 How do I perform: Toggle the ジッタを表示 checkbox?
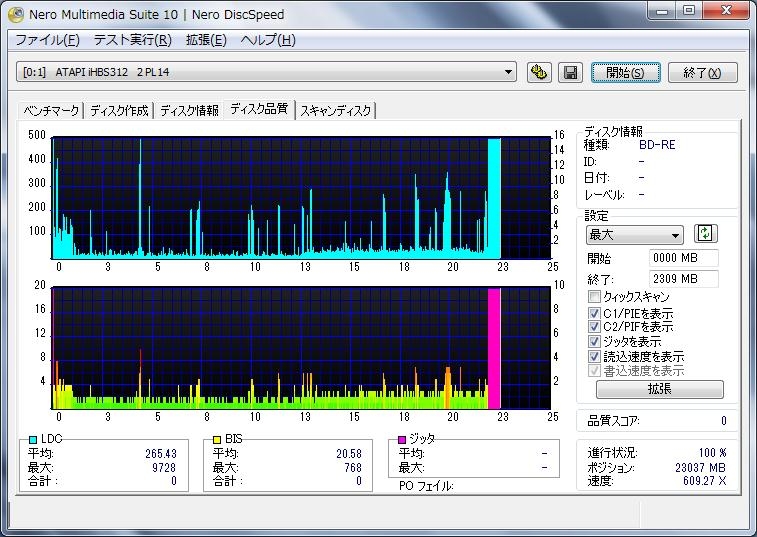[594, 341]
